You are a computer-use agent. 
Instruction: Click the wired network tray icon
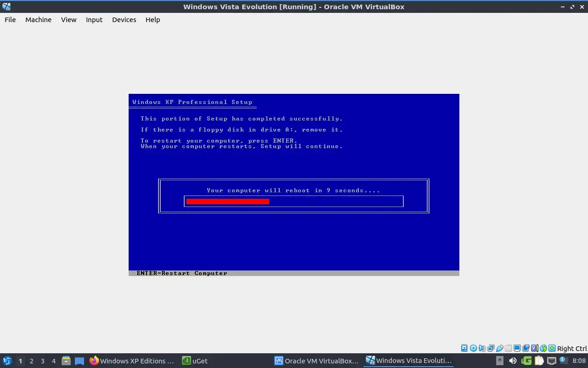click(x=552, y=361)
